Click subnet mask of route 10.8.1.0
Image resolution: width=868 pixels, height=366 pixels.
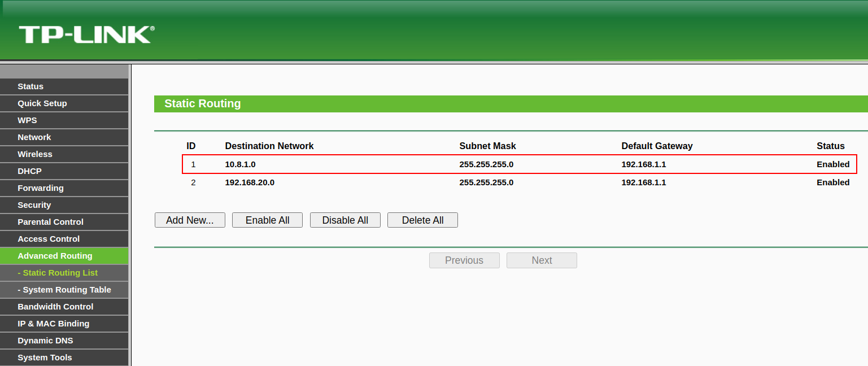pyautogui.click(x=486, y=164)
